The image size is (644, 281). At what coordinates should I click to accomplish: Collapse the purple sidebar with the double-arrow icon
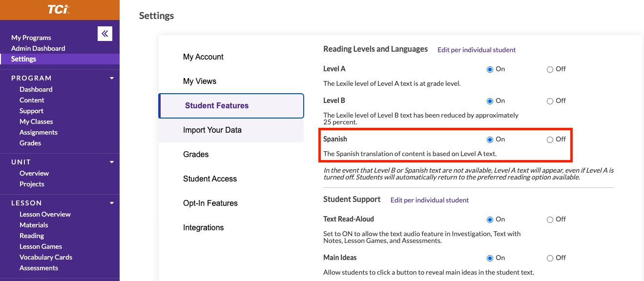105,34
